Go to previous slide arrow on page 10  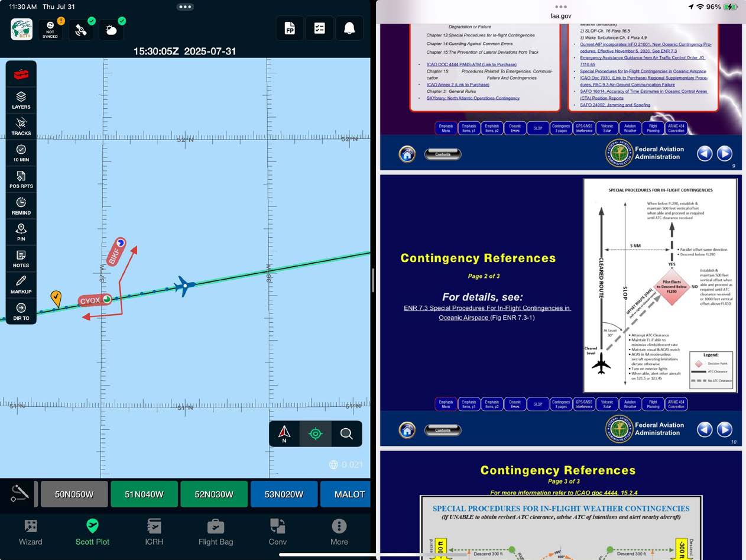click(x=704, y=429)
